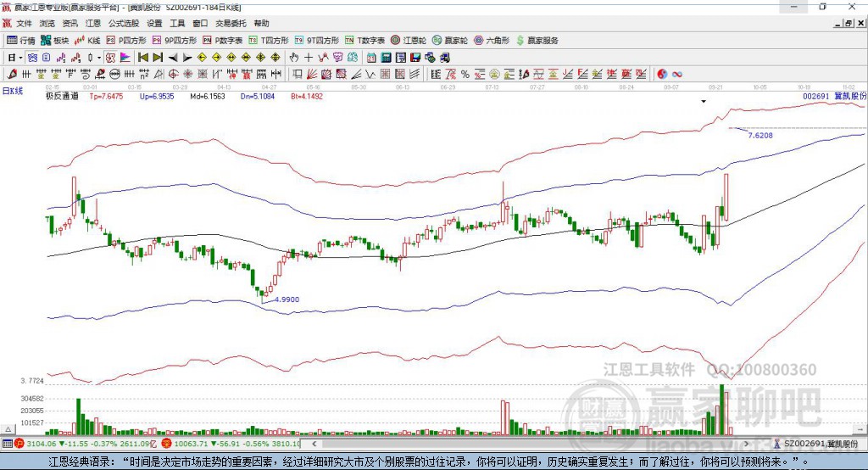
Task: Click the 板块 sector button
Action: point(55,41)
